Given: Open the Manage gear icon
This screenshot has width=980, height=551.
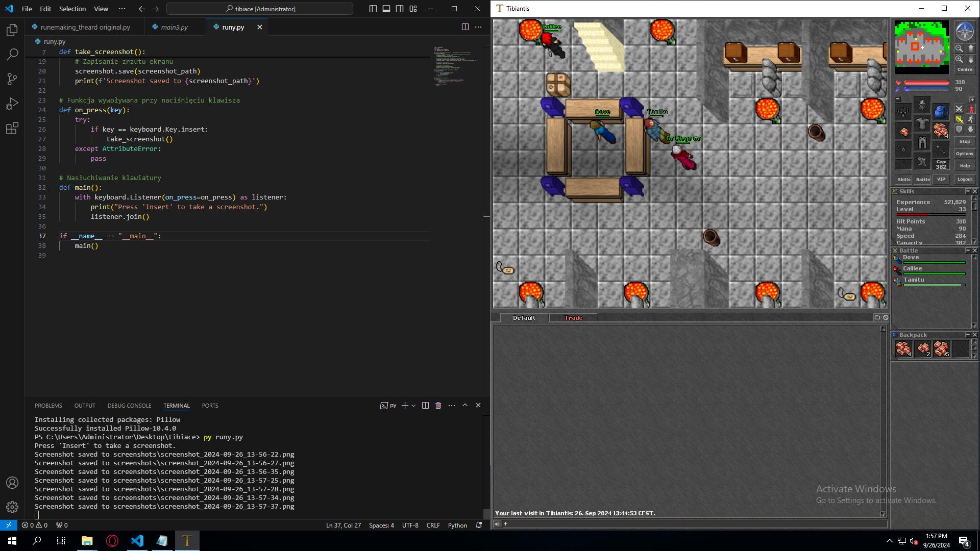Looking at the screenshot, I should point(12,507).
